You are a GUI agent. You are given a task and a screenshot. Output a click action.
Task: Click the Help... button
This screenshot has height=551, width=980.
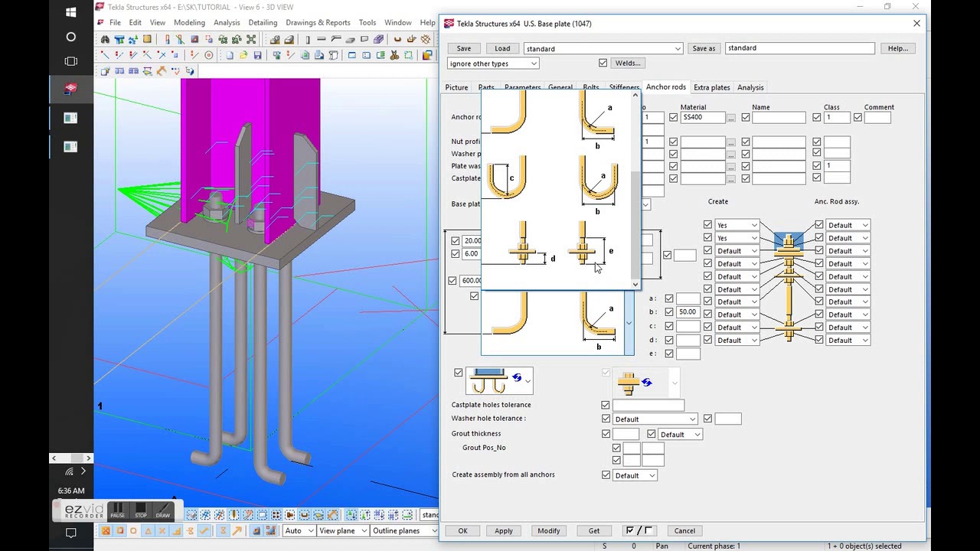point(898,48)
